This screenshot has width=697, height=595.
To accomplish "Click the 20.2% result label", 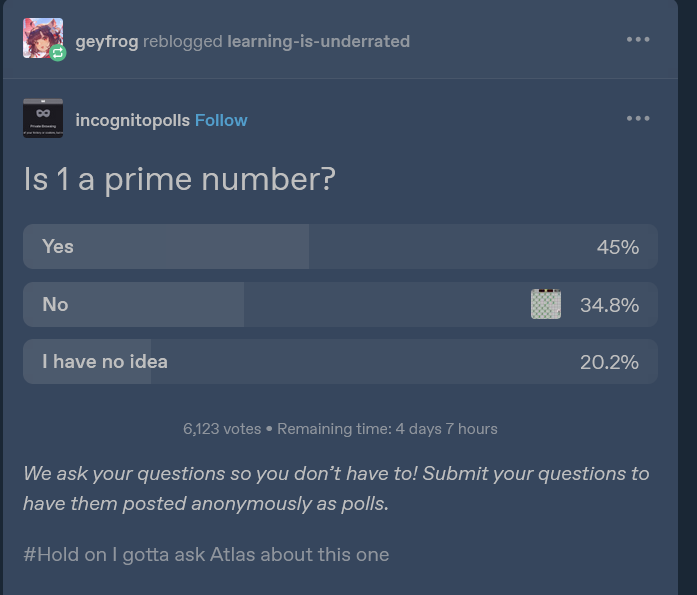I will (609, 362).
